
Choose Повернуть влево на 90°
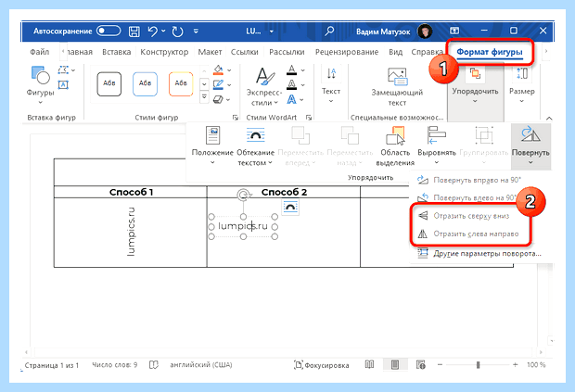[x=477, y=197]
